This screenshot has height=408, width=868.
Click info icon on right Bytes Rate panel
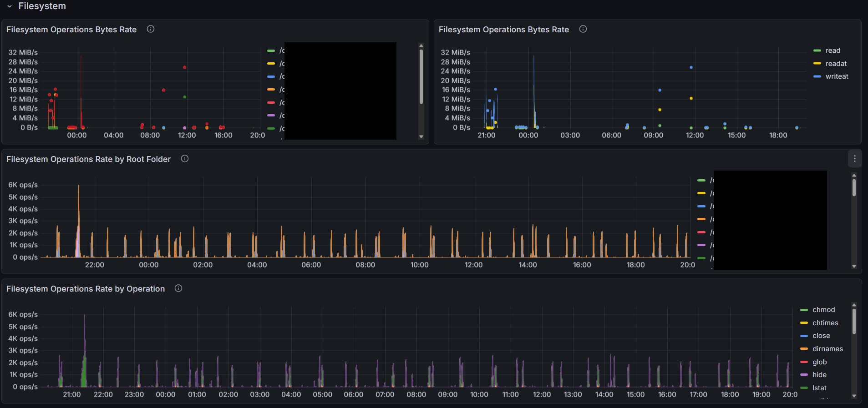pyautogui.click(x=583, y=29)
